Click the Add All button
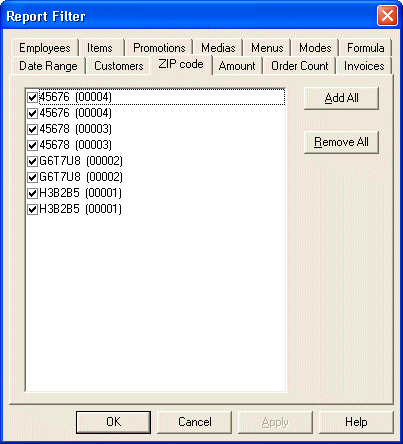 [341, 98]
